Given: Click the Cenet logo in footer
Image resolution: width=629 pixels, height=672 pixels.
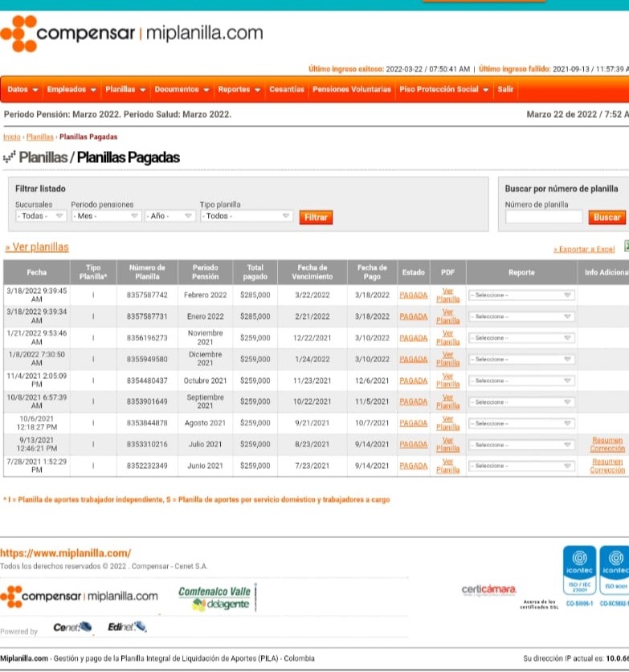Looking at the screenshot, I should [72, 627].
